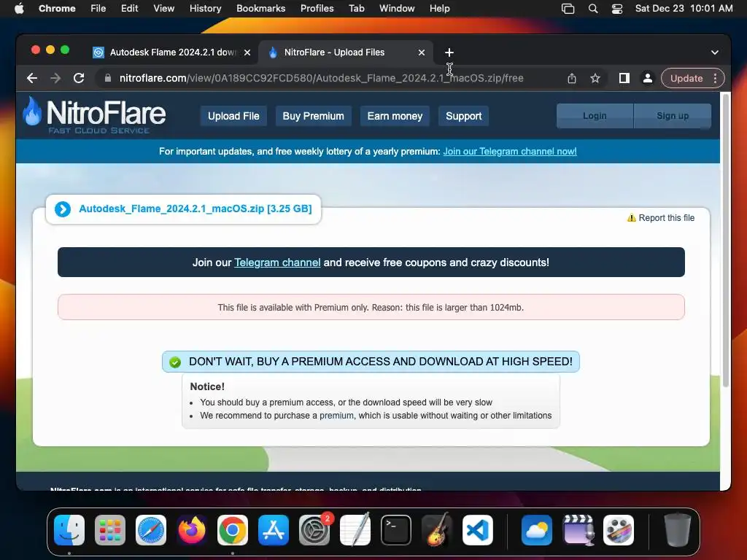Screen dimensions: 747x560
Task: Open Control Center in the menu bar
Action: pyautogui.click(x=617, y=9)
